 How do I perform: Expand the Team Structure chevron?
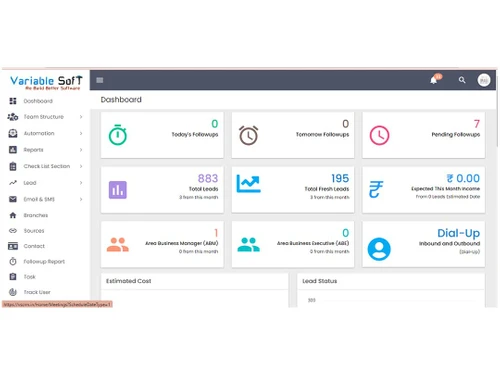(x=81, y=117)
